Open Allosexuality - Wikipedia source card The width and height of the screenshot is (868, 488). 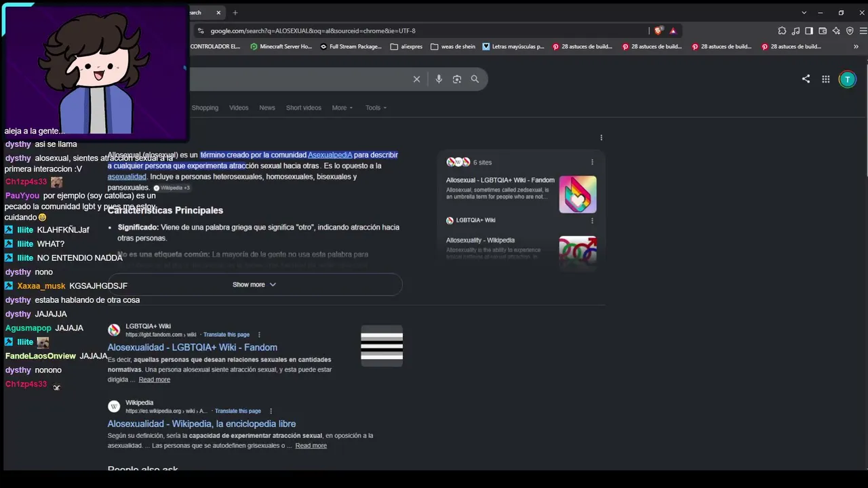pyautogui.click(x=480, y=241)
